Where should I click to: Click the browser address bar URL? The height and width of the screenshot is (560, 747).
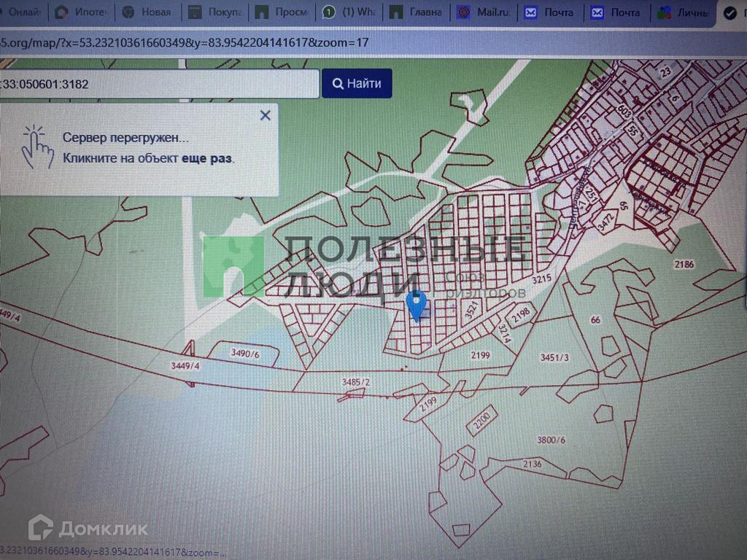pos(185,42)
